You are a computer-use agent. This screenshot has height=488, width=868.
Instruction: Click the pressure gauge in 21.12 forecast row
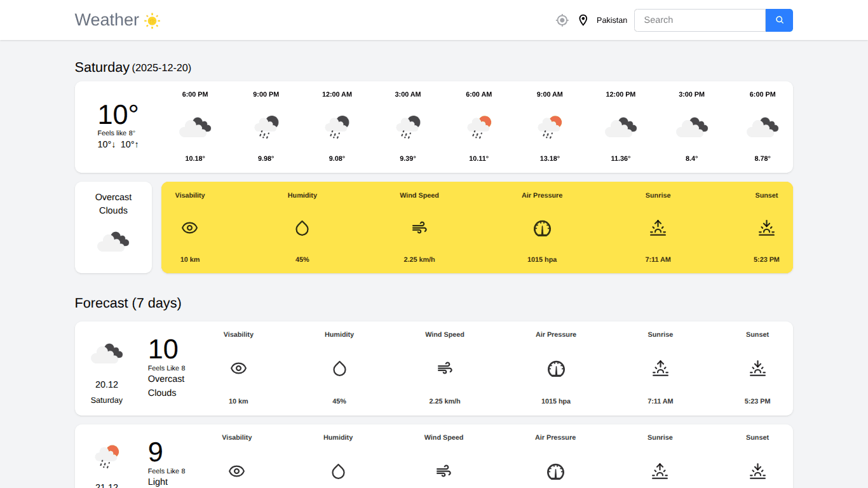(555, 471)
